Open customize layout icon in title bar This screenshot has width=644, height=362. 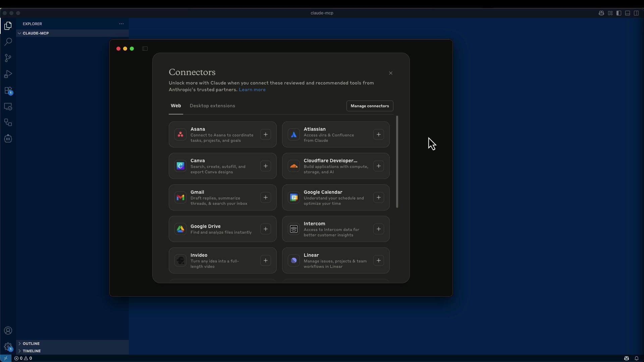click(610, 13)
